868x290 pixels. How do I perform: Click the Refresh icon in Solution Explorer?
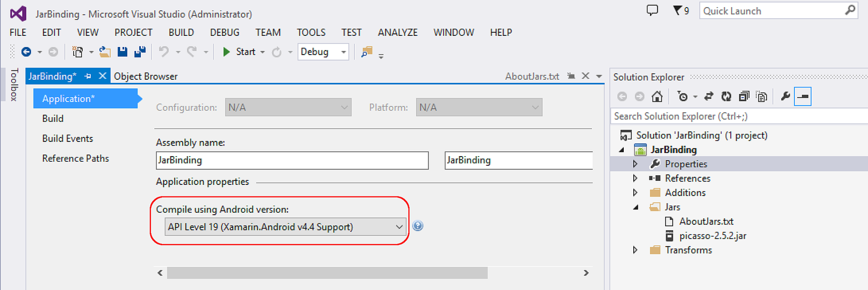coord(726,96)
